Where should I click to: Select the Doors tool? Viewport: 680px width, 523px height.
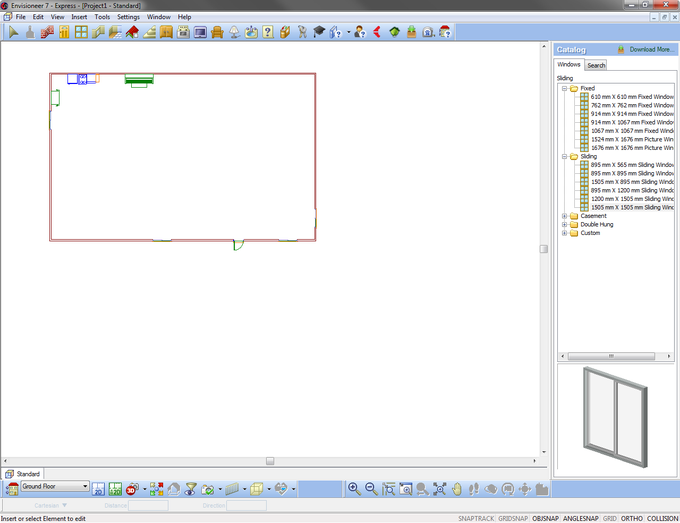point(64,32)
